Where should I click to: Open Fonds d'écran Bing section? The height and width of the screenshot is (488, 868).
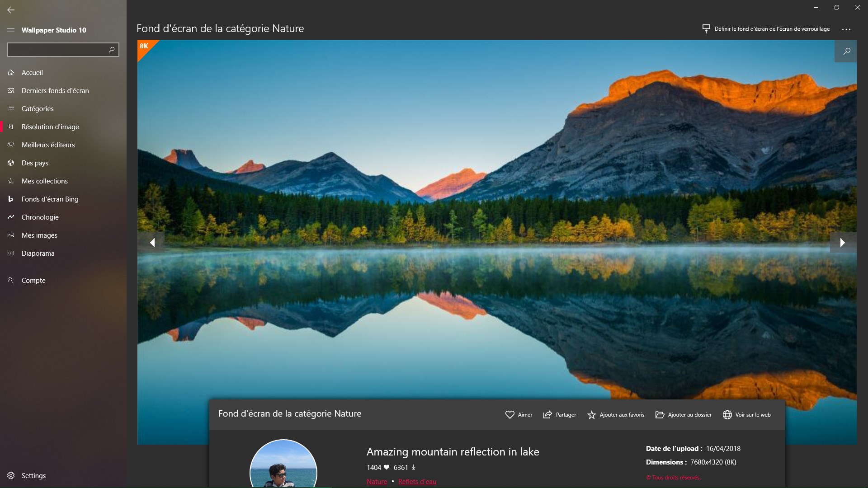pyautogui.click(x=50, y=199)
